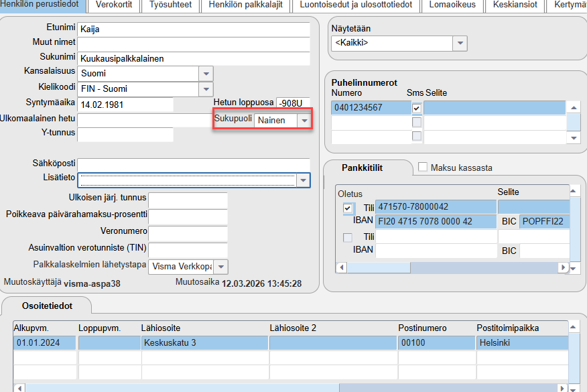Click the Syntymäaika field 14.02.1981
The width and height of the screenshot is (587, 392).
pos(125,105)
